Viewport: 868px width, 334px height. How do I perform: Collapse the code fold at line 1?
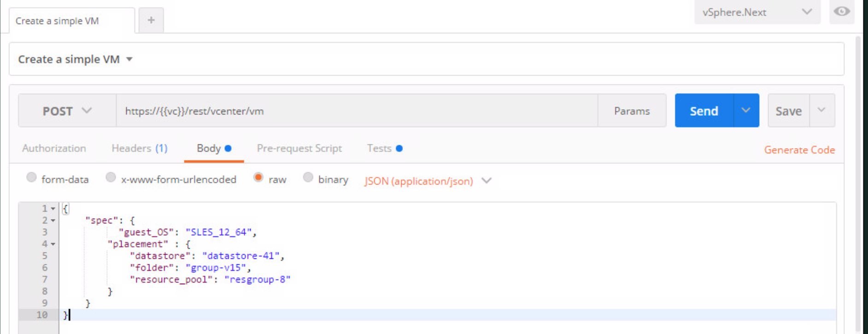(x=53, y=209)
